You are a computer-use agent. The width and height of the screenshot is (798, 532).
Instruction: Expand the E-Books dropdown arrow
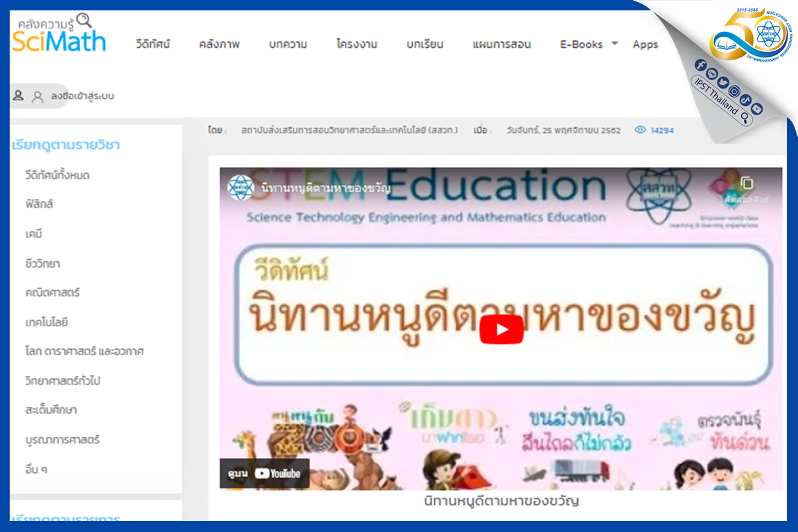615,44
